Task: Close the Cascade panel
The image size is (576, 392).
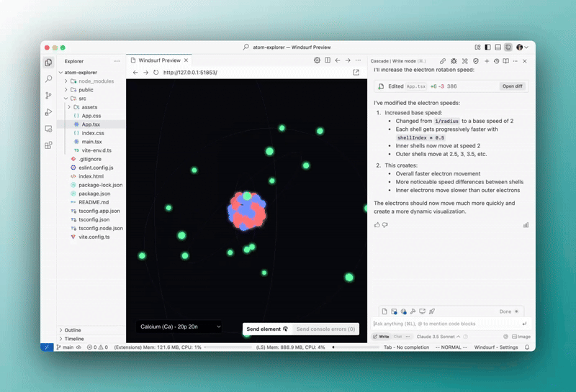Action: 525,61
